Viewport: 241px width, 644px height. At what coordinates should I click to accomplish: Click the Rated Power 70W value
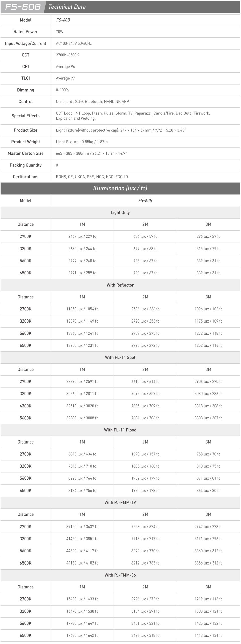(60, 32)
